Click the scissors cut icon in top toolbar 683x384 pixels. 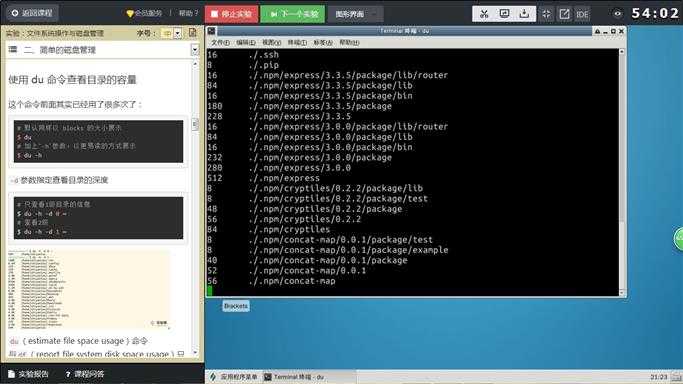click(x=484, y=14)
